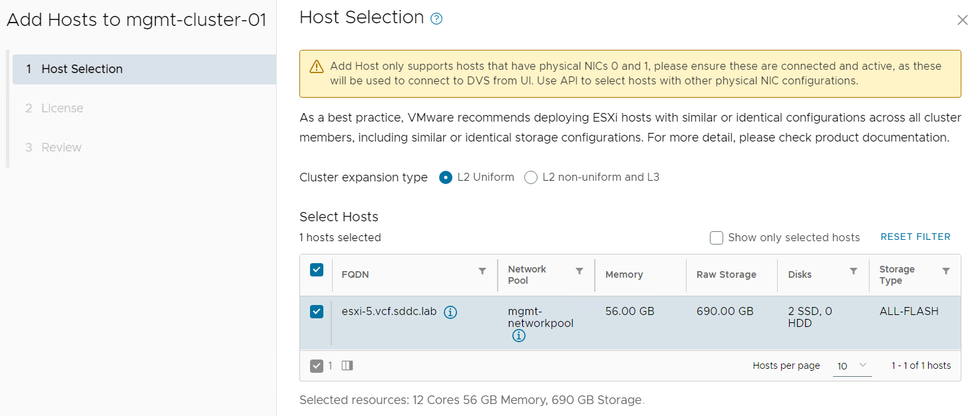The height and width of the screenshot is (416, 980).
Task: Enable Show only selected hosts checkbox
Action: click(717, 238)
